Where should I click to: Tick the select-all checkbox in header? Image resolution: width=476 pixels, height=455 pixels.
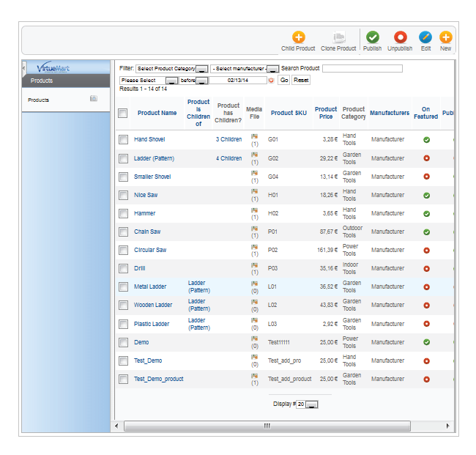(x=123, y=113)
